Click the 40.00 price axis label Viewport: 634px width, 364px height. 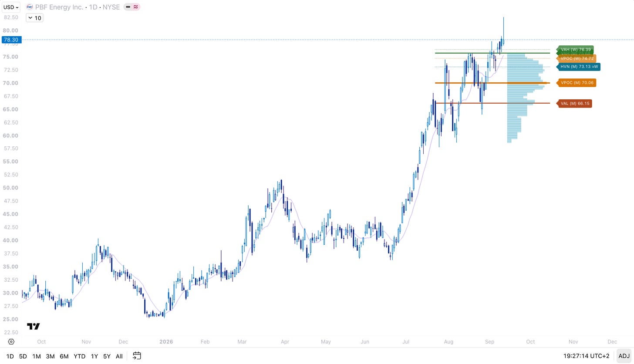[x=11, y=240]
